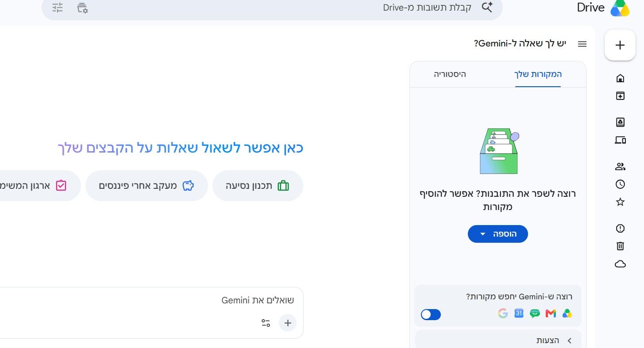Open Trash via the bin icon
Screen dimensions: 644x348
[x=620, y=246]
